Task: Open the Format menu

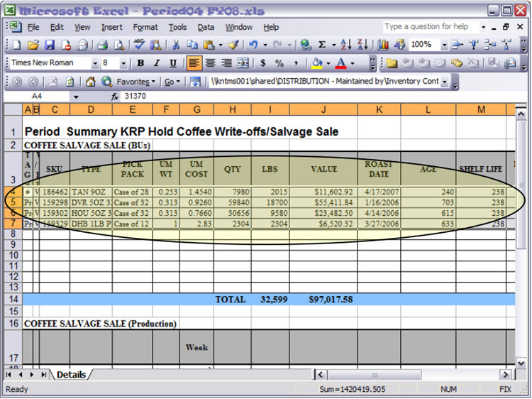Action: pos(145,27)
